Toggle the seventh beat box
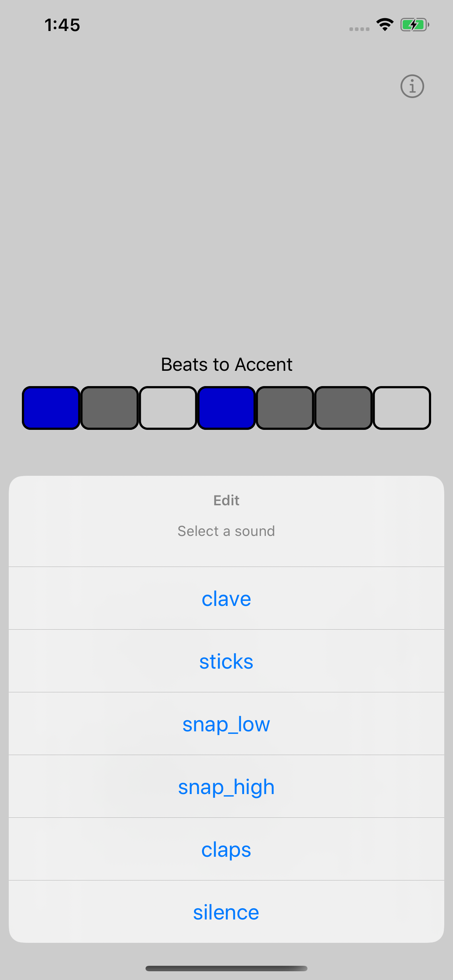 tap(402, 408)
